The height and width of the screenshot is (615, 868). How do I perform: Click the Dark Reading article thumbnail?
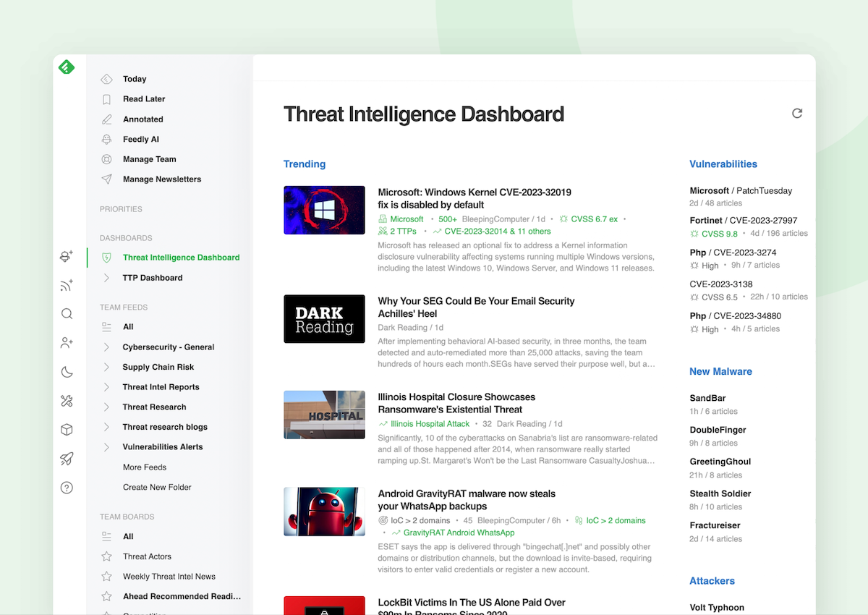pyautogui.click(x=324, y=318)
